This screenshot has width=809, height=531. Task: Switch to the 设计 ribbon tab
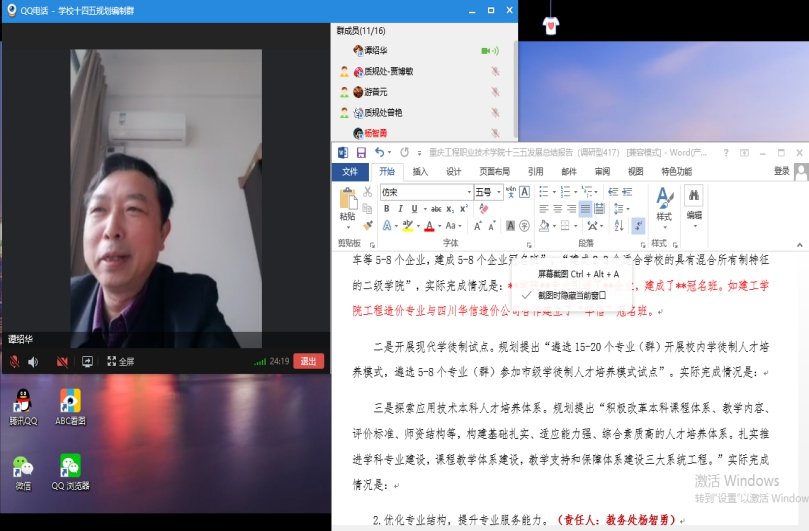click(453, 171)
